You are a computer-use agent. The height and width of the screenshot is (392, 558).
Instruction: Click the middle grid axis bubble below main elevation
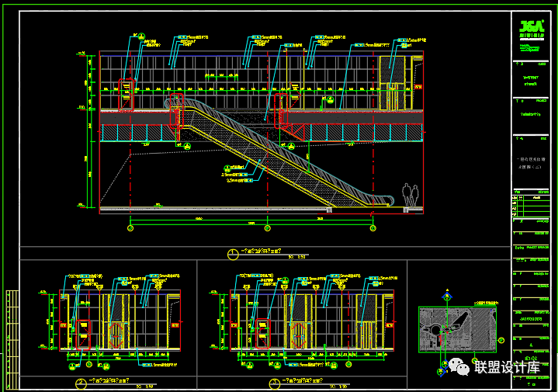point(268,227)
